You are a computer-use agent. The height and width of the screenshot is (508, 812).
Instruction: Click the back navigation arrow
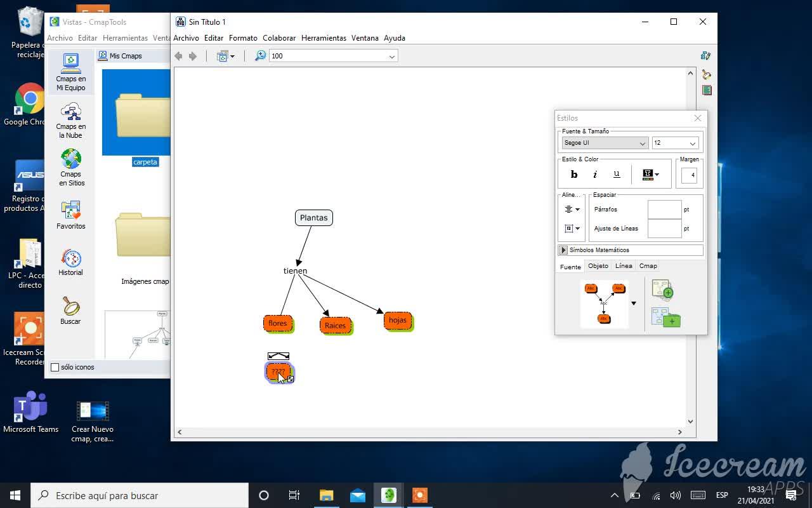179,56
